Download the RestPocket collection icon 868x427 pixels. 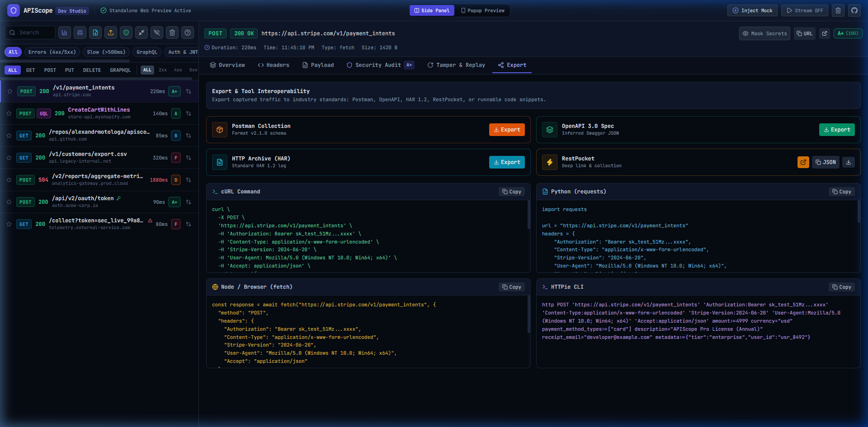(x=849, y=162)
